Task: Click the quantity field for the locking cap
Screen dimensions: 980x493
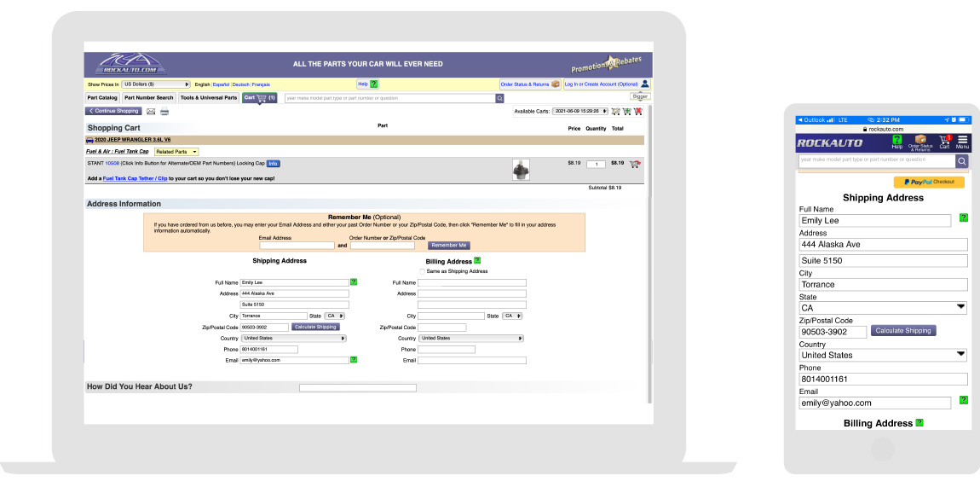Action: [x=596, y=164]
